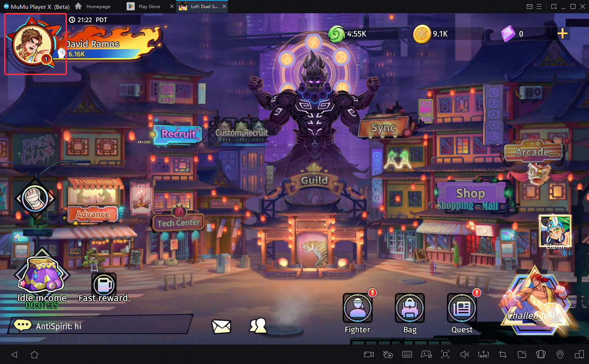Add gems with the plus button

562,33
